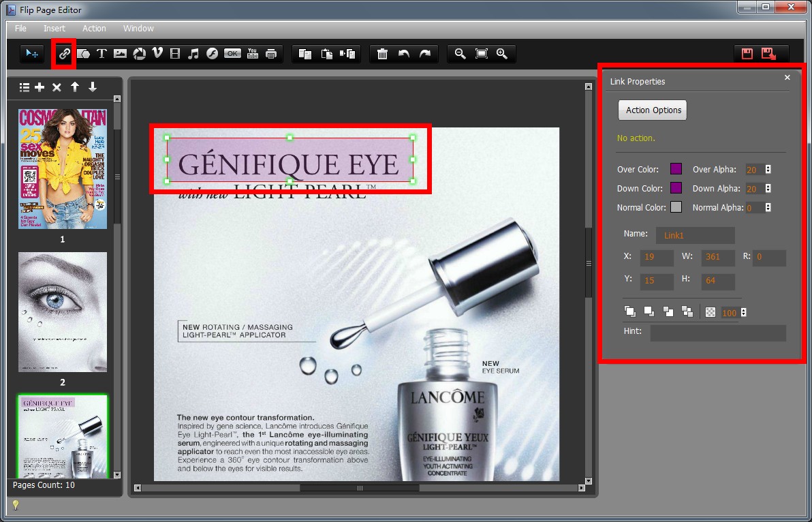Adjust the Normal Alpha stepper
Image resolution: width=812 pixels, height=522 pixels.
(768, 208)
